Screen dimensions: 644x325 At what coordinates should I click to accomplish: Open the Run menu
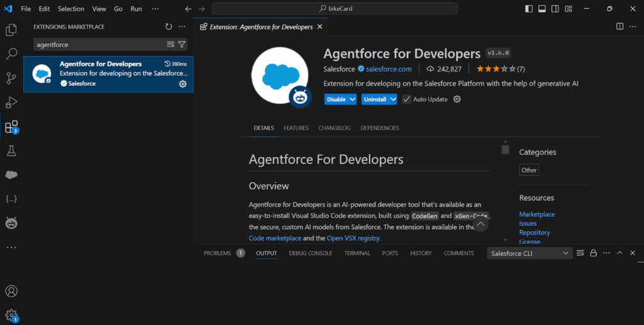136,9
